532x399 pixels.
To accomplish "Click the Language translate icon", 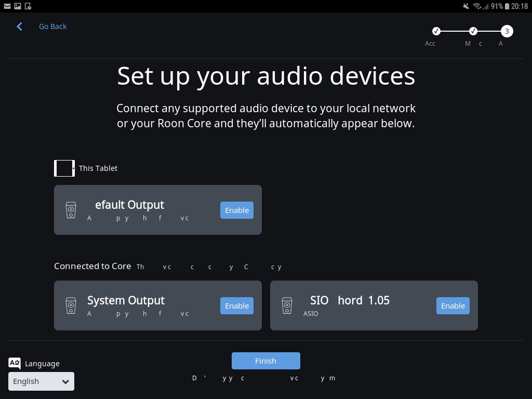I will [15, 363].
